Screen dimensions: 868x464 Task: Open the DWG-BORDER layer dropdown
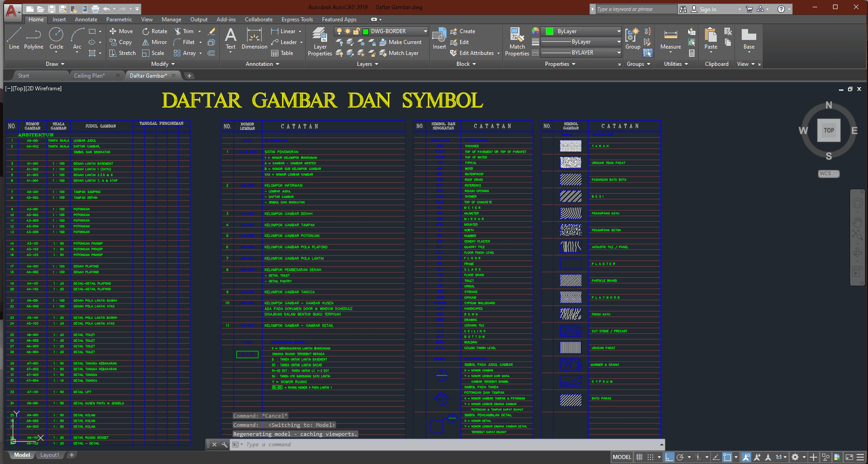(x=393, y=31)
